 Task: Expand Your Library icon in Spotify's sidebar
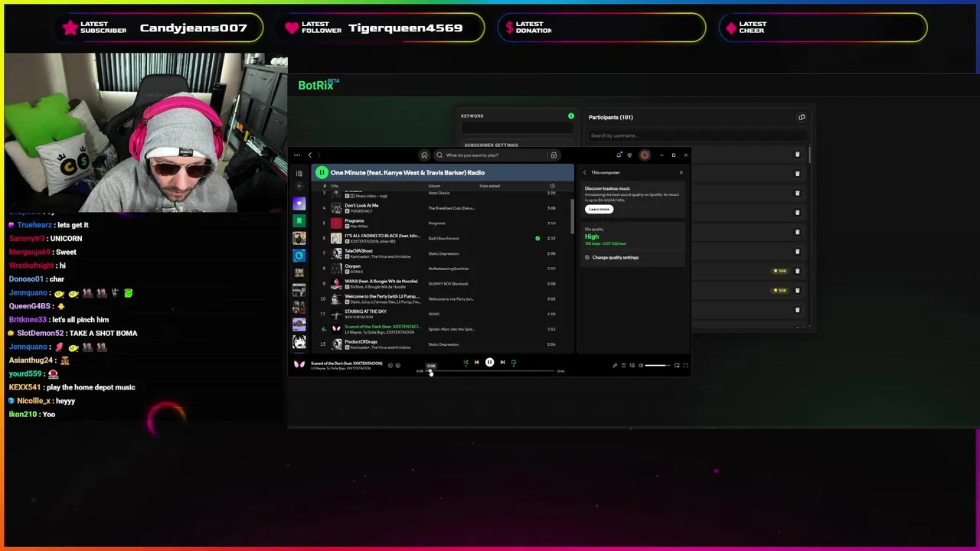coord(299,173)
